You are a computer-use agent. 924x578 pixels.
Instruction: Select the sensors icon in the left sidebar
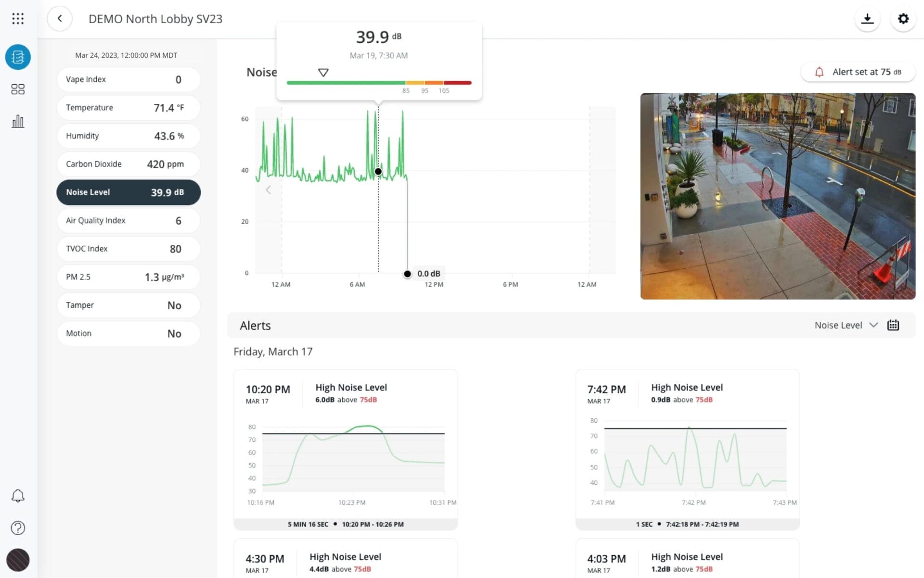click(18, 57)
